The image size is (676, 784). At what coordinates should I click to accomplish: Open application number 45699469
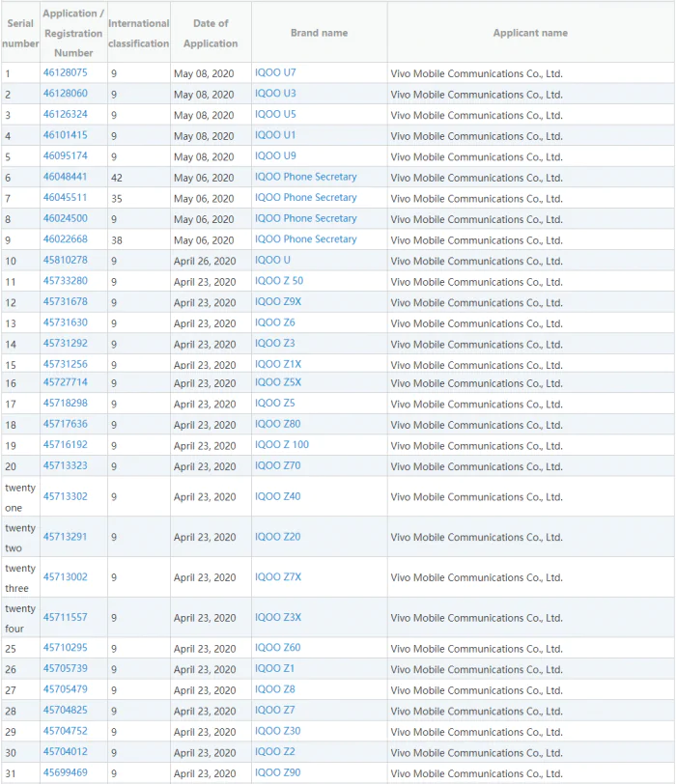click(65, 772)
